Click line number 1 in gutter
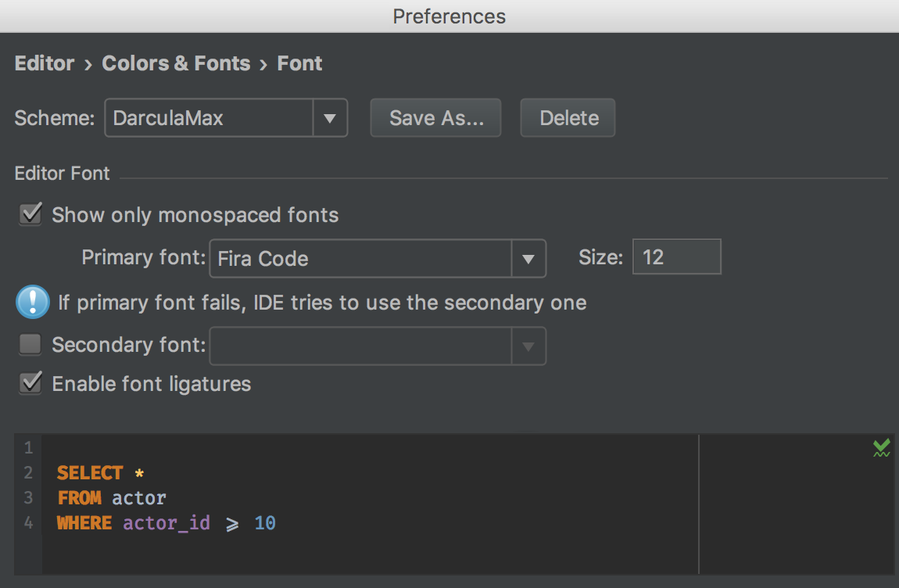899x588 pixels. pyautogui.click(x=28, y=447)
